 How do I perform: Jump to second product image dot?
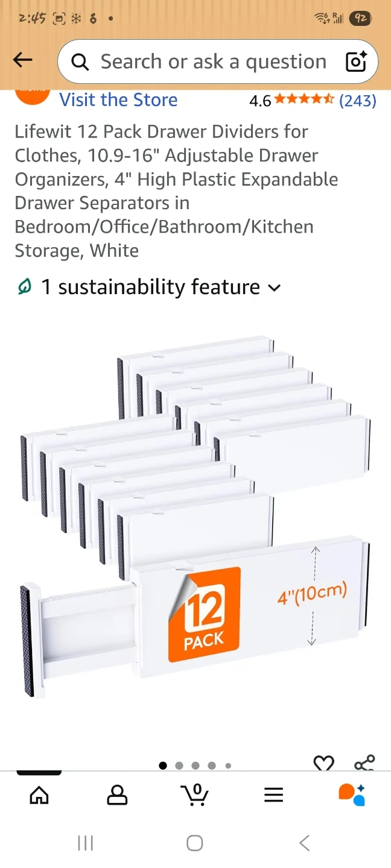point(179,766)
